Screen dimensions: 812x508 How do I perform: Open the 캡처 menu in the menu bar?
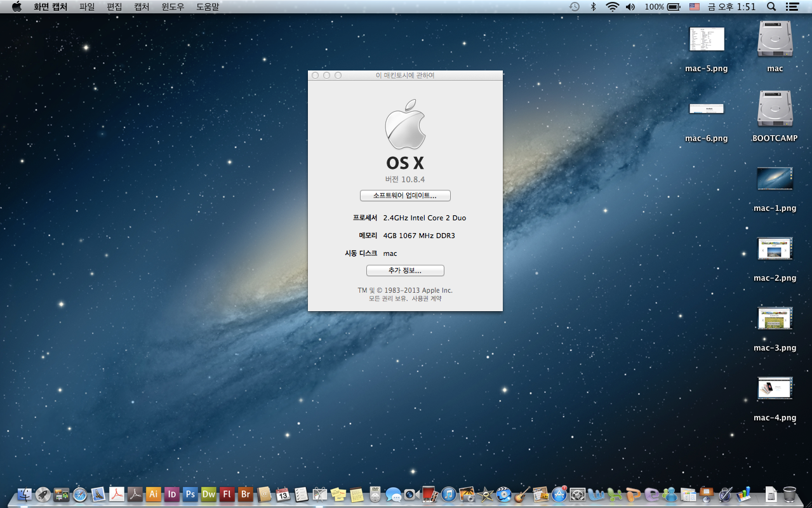[142, 6]
